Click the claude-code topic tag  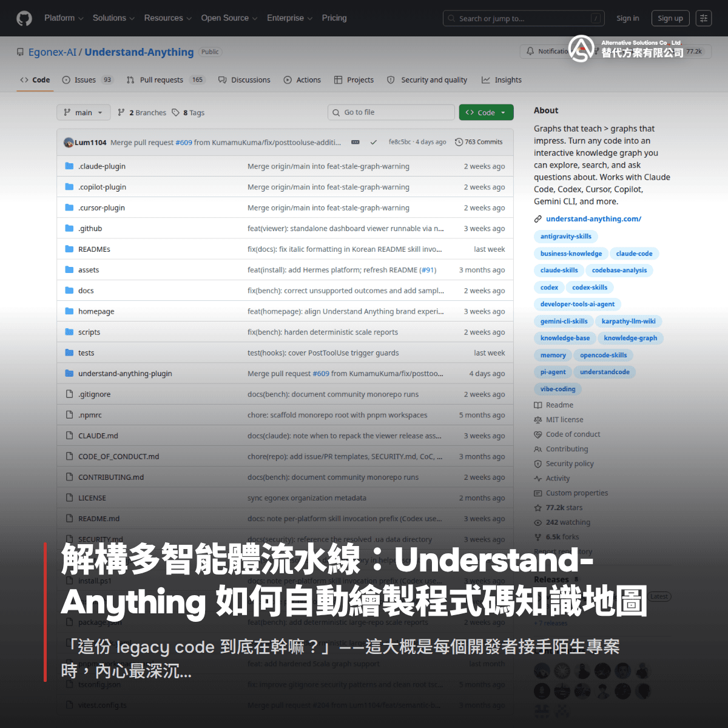(634, 254)
